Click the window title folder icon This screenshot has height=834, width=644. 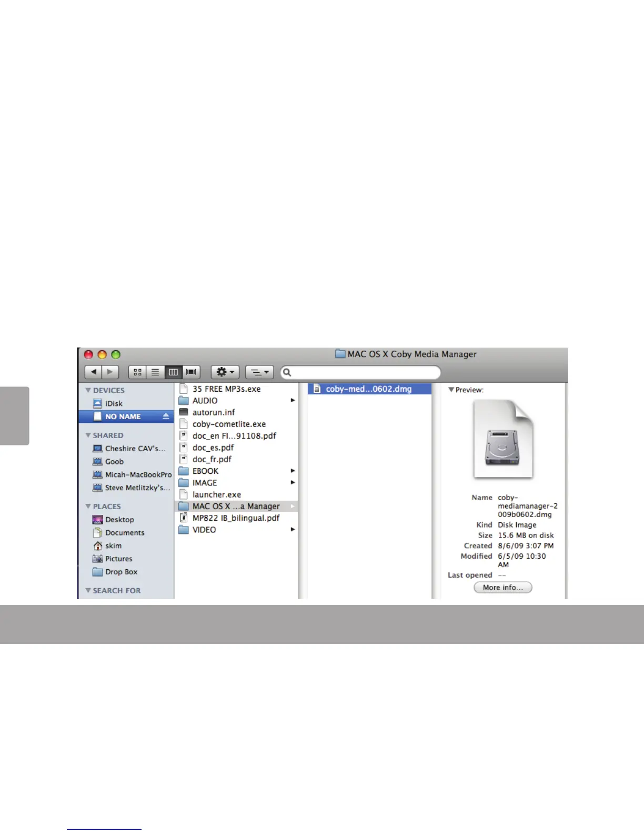(x=340, y=354)
